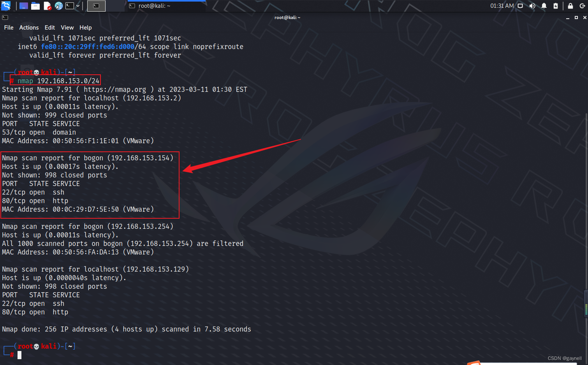Click 'Nmap done: 256 IP addresses' line
Viewport: 588px width, 365px height.
click(127, 329)
